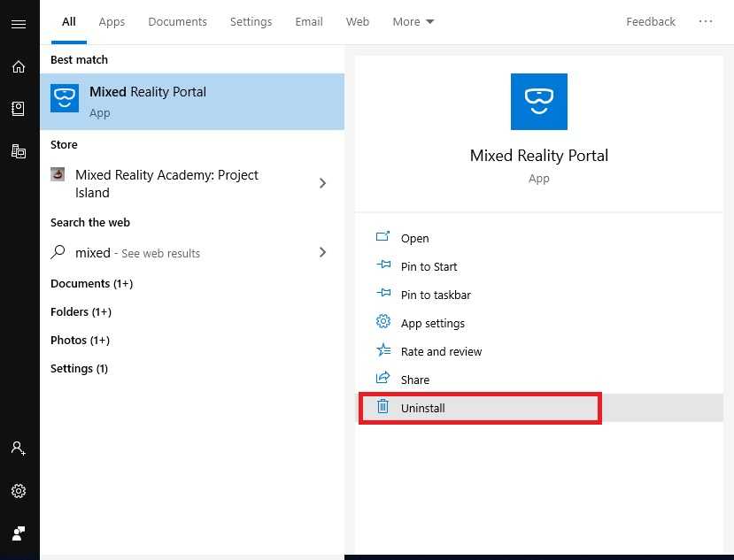Click the Feedback link
The height and width of the screenshot is (560, 734).
(x=651, y=21)
